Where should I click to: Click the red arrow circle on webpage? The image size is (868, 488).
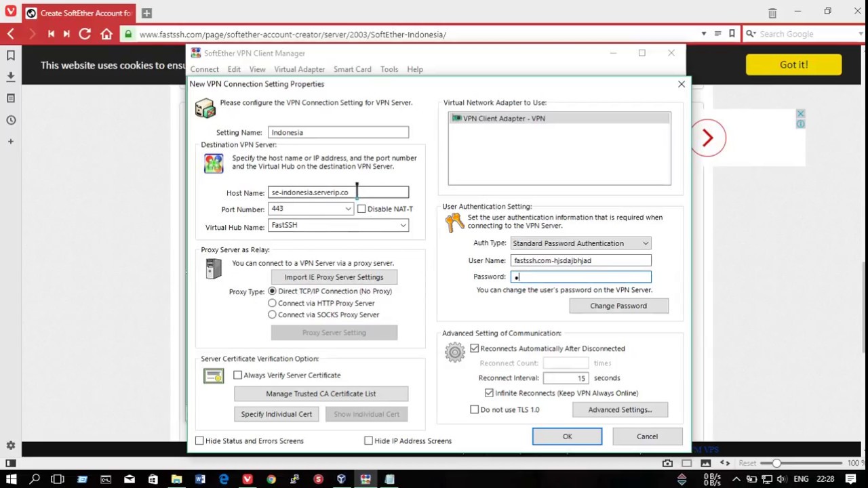coord(708,138)
